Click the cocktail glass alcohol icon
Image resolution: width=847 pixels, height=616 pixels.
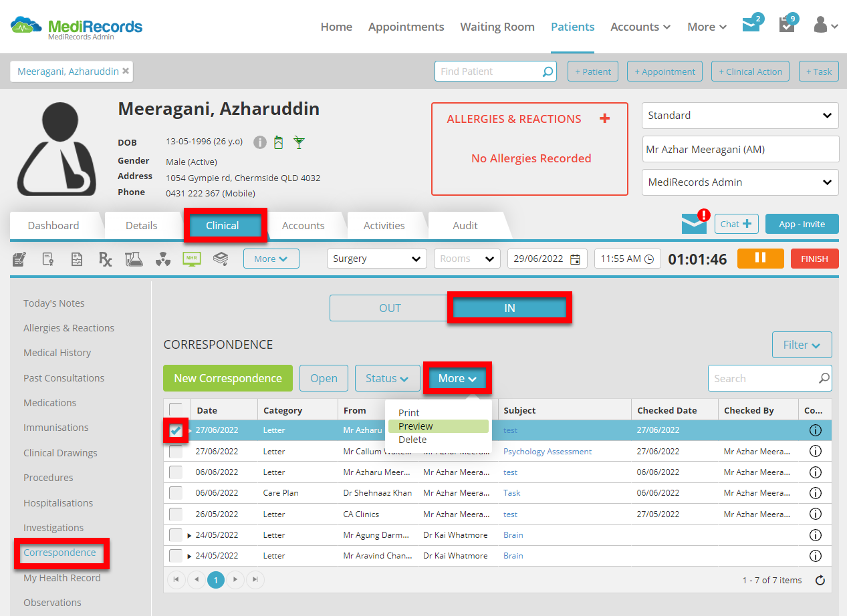click(299, 142)
